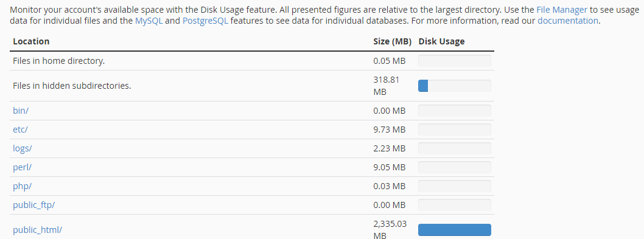Click the public_html disk usage bar
Screen dimensions: 644x239
point(454,230)
